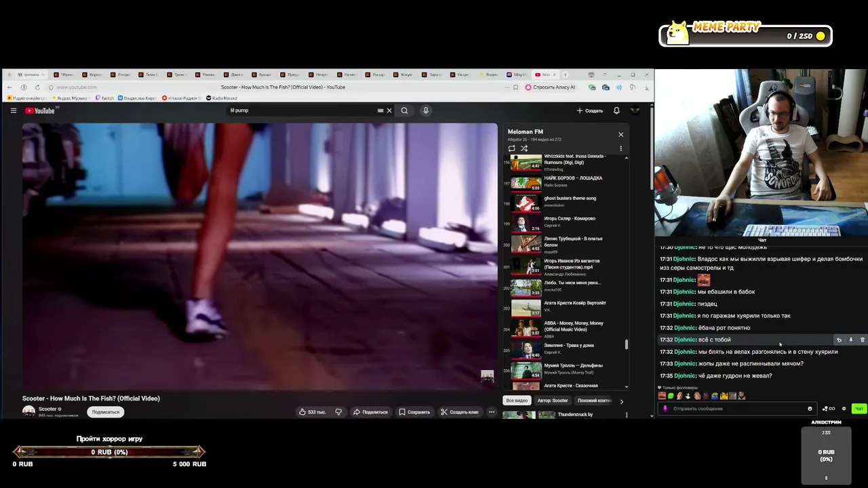Open the Создать (Create) button
Screen dimensions: 868x488
590,110
